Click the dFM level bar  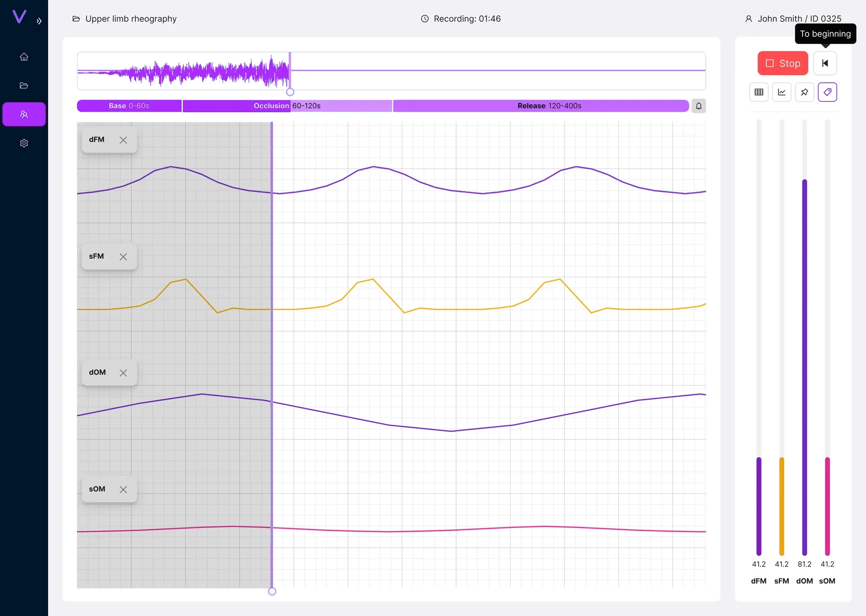[x=759, y=506]
